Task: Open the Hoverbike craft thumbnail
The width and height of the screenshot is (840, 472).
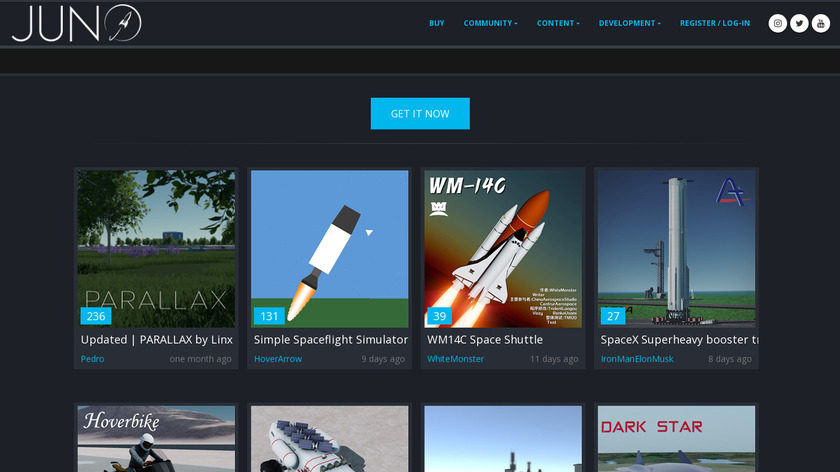Action: coord(156,439)
